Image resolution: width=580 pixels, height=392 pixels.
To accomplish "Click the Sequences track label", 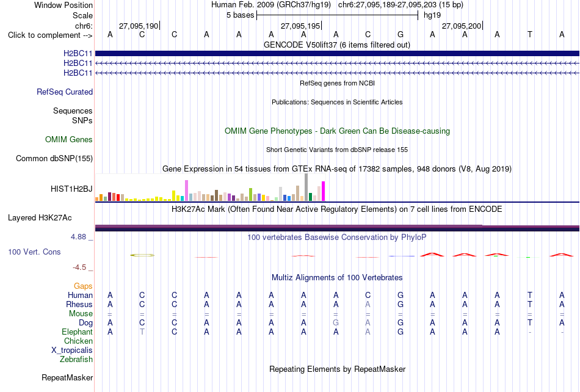I will click(x=73, y=111).
